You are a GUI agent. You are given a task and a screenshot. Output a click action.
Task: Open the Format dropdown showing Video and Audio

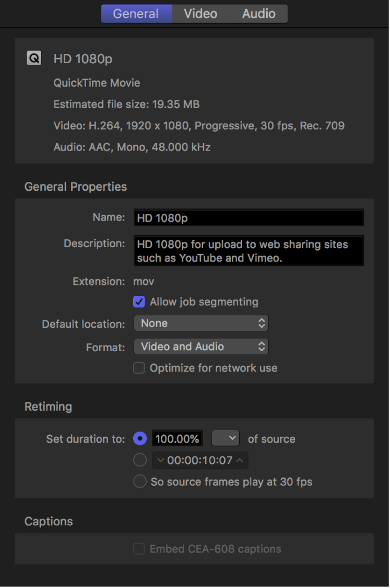pyautogui.click(x=201, y=347)
